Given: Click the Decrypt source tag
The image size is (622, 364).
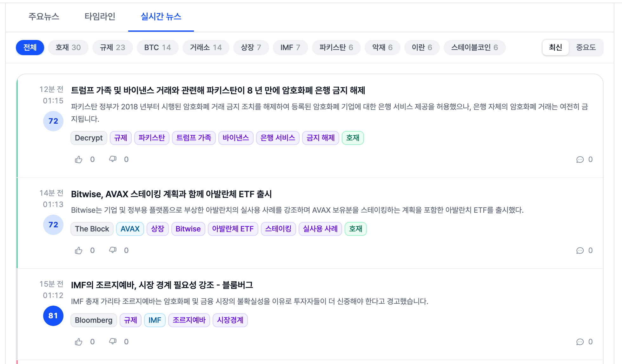Looking at the screenshot, I should click(x=89, y=138).
